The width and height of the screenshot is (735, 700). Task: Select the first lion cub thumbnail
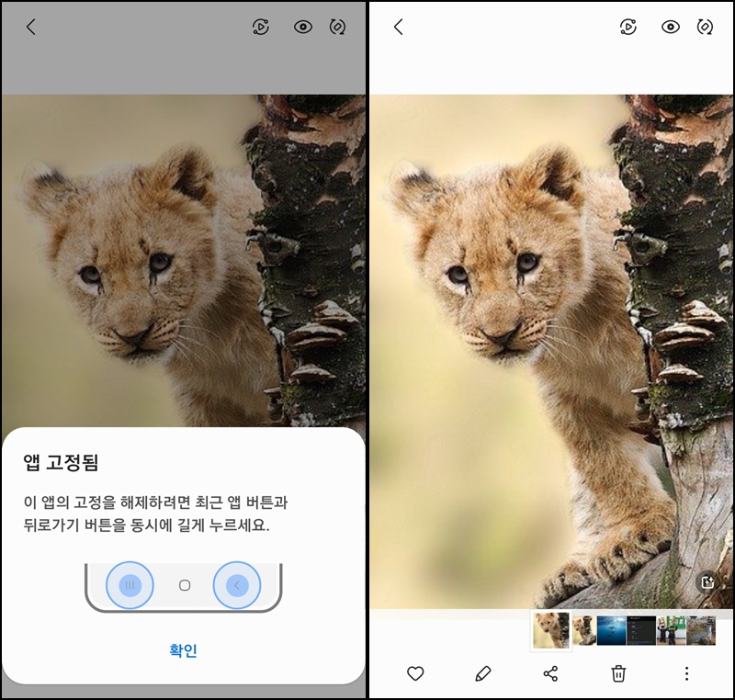point(551,630)
